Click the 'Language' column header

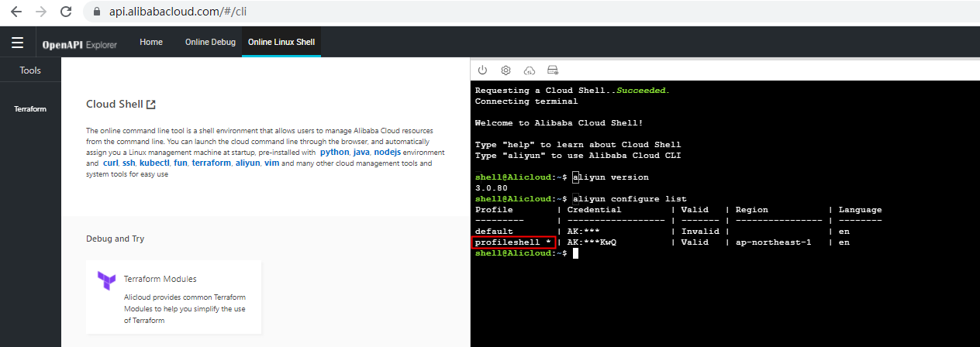(860, 210)
